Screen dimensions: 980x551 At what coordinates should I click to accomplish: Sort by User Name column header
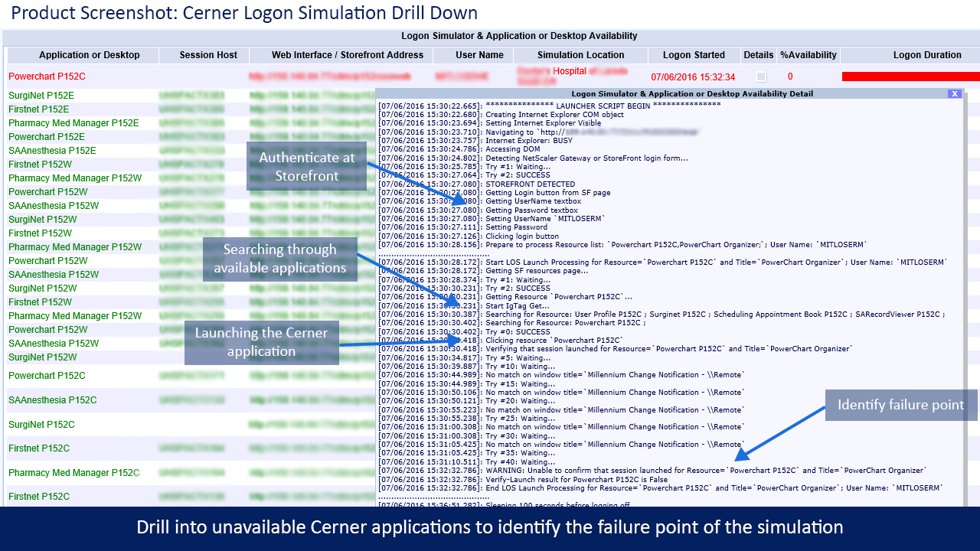click(480, 55)
